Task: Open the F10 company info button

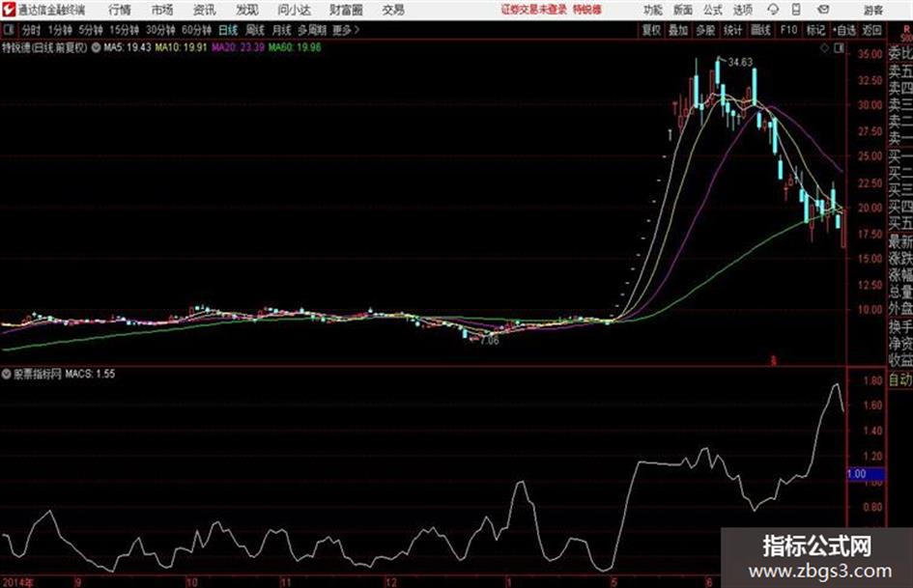Action: 788,30
